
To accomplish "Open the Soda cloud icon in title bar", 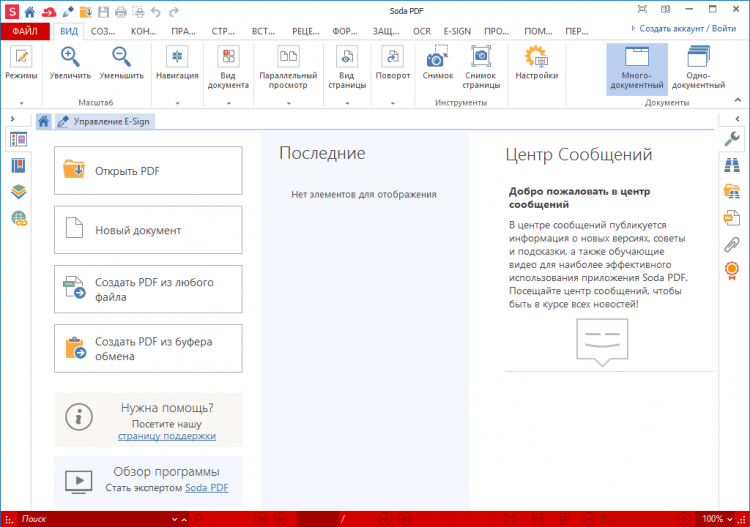I will point(49,11).
